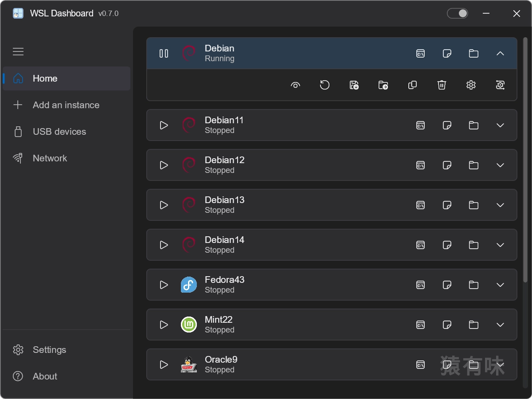Click the instance list vertical scrollbar

coord(525,160)
